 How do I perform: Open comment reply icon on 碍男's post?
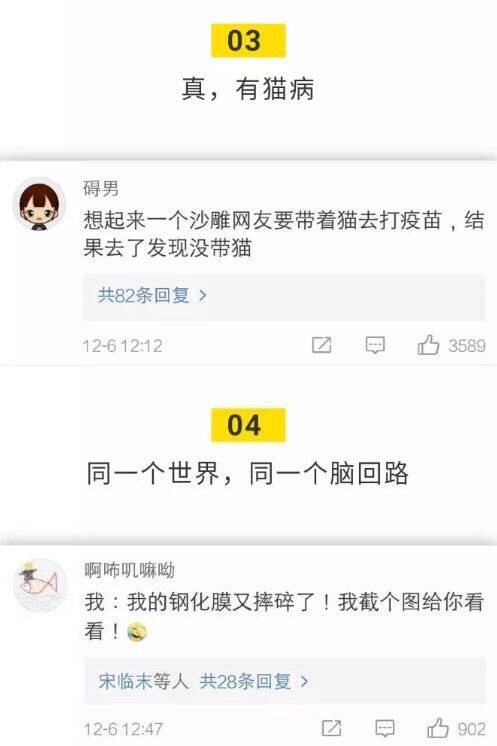[375, 345]
